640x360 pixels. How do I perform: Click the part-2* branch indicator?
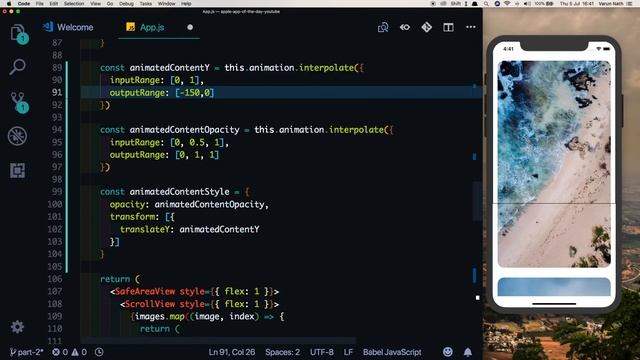(x=27, y=352)
